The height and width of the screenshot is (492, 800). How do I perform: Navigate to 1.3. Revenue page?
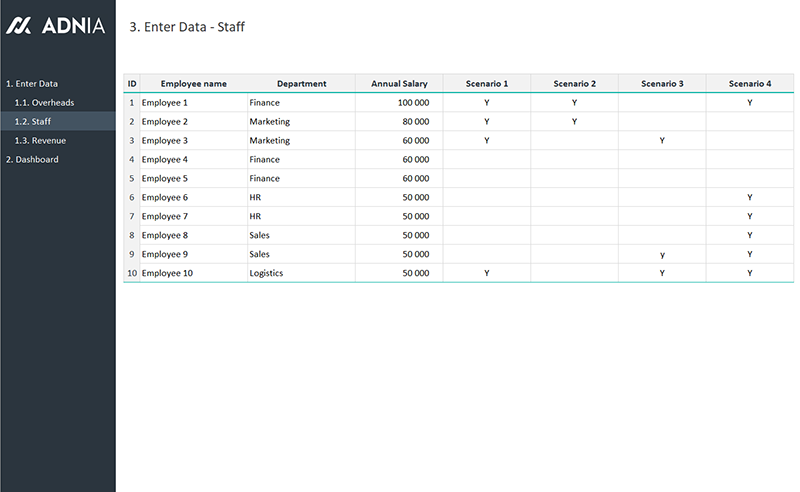tap(40, 141)
